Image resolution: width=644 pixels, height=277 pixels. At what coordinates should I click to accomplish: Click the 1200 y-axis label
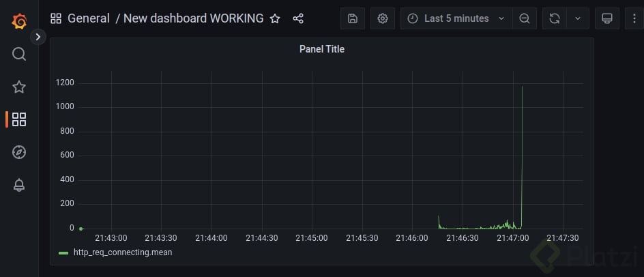(x=65, y=83)
